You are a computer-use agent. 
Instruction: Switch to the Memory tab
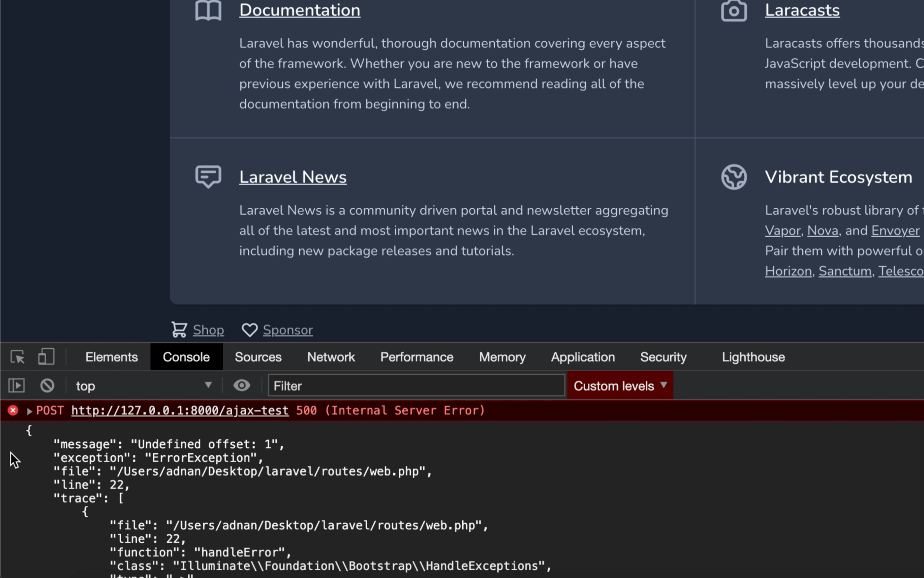[x=502, y=357]
